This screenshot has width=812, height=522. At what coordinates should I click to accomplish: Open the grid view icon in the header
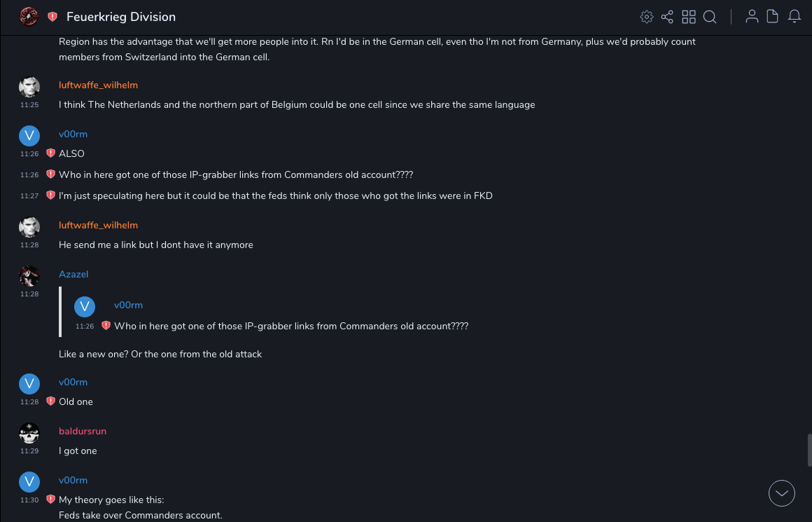[689, 17]
